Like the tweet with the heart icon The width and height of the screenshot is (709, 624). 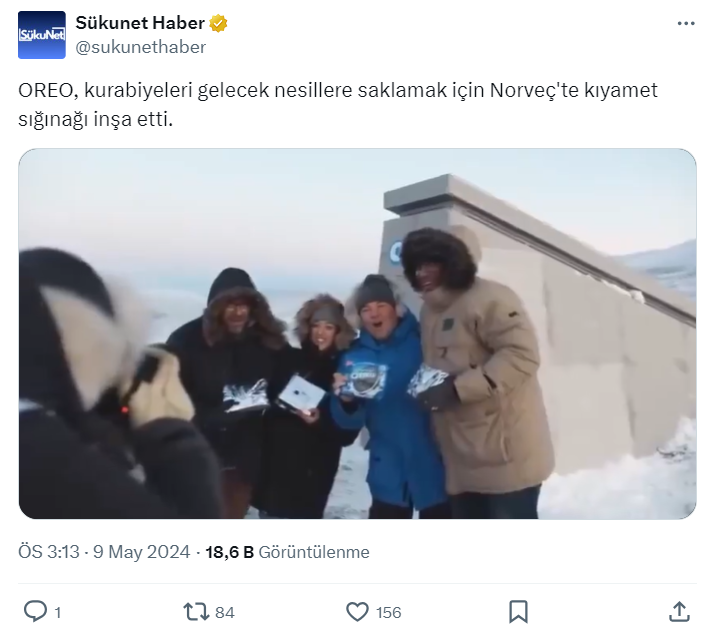[357, 612]
